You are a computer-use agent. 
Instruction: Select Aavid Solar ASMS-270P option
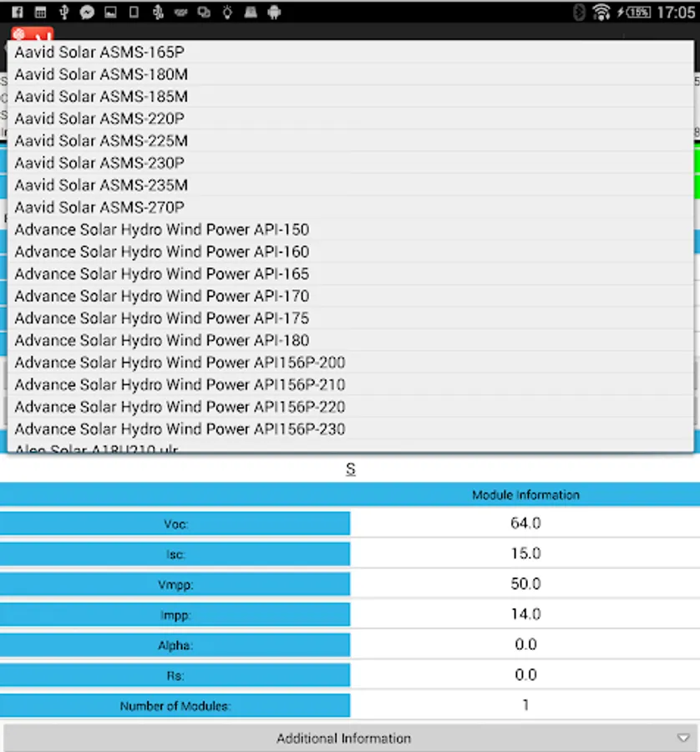(x=351, y=206)
